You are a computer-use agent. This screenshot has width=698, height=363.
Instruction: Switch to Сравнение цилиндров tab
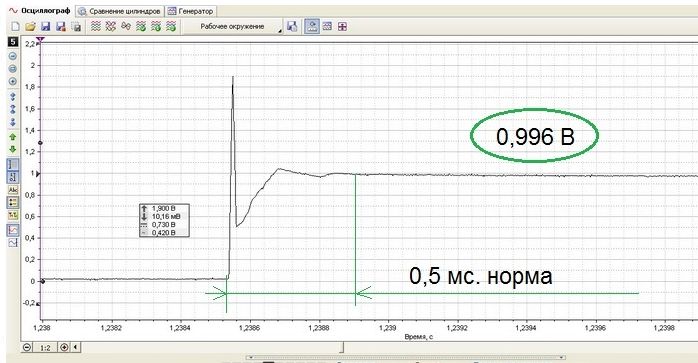(120, 11)
